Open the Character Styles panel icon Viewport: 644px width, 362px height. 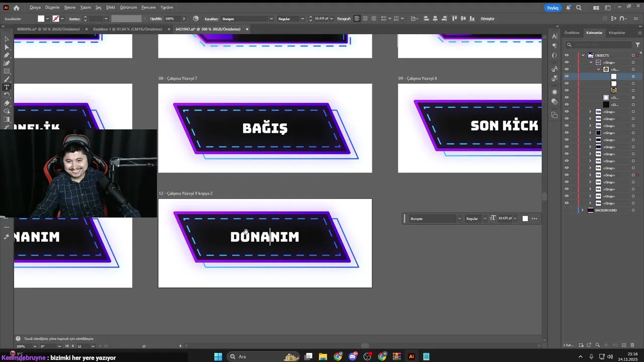coord(554,69)
